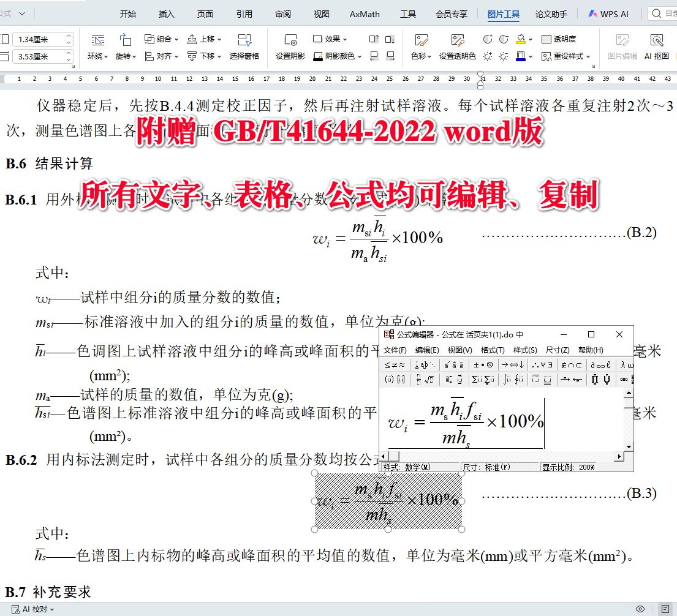Open overbar and underbar templates palette
This screenshot has height=616, width=677.
tap(542, 380)
